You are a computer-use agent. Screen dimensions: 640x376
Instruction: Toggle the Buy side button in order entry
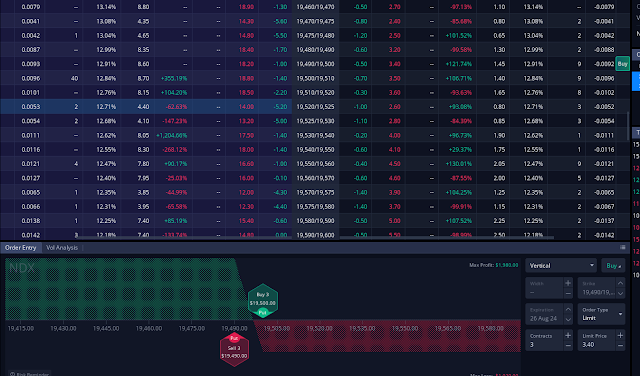(x=613, y=266)
